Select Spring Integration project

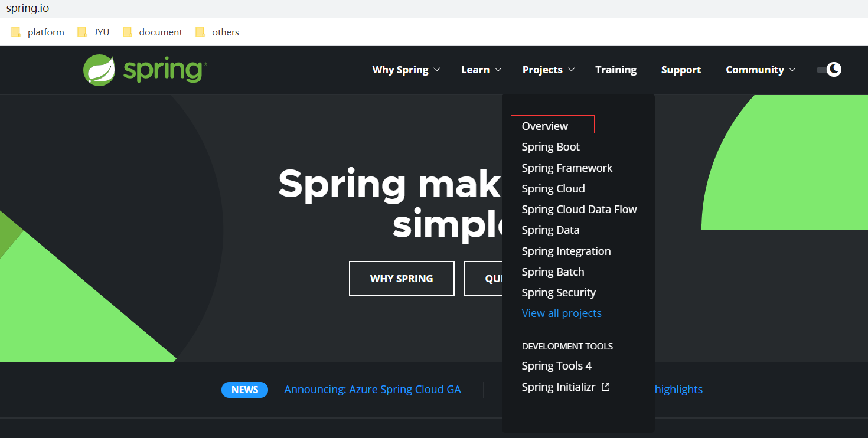[566, 251]
